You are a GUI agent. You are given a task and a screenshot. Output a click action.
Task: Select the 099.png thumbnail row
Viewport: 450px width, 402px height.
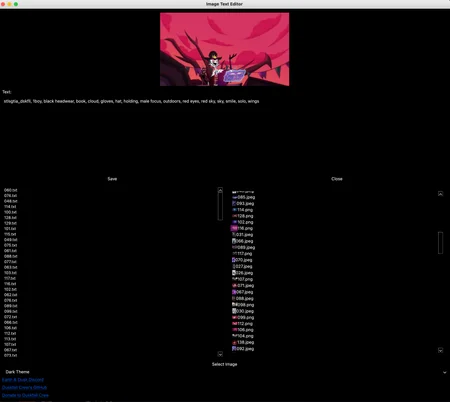(x=243, y=317)
